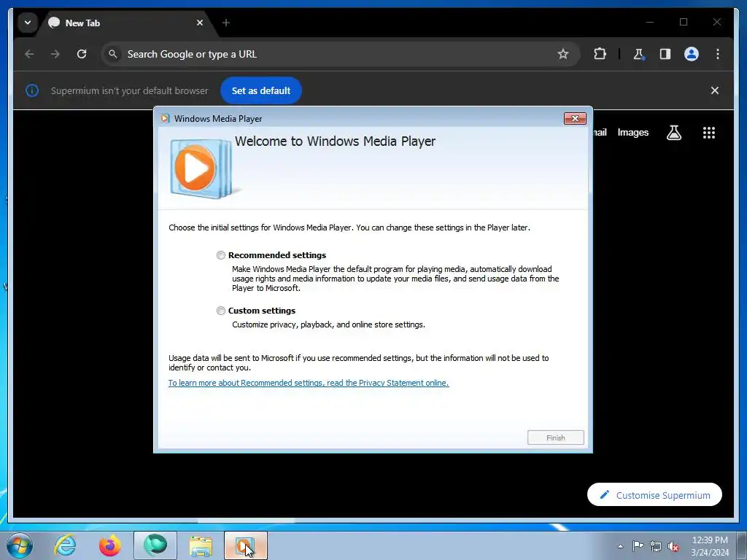747x560 pixels.
Task: Open the network tray icon
Action: pos(656,546)
